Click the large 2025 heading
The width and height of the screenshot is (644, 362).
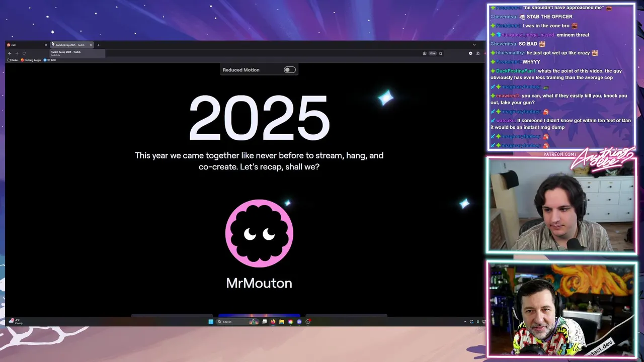pos(259,119)
